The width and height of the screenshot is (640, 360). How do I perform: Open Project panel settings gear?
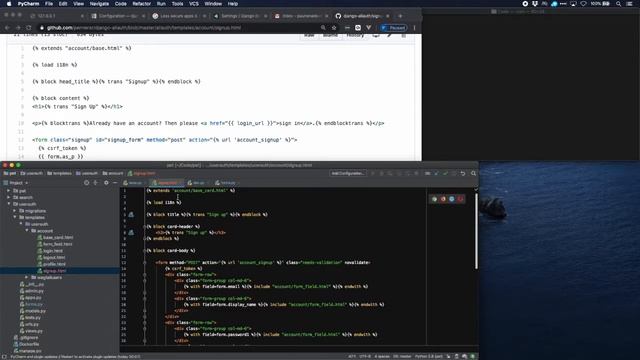tap(106, 183)
